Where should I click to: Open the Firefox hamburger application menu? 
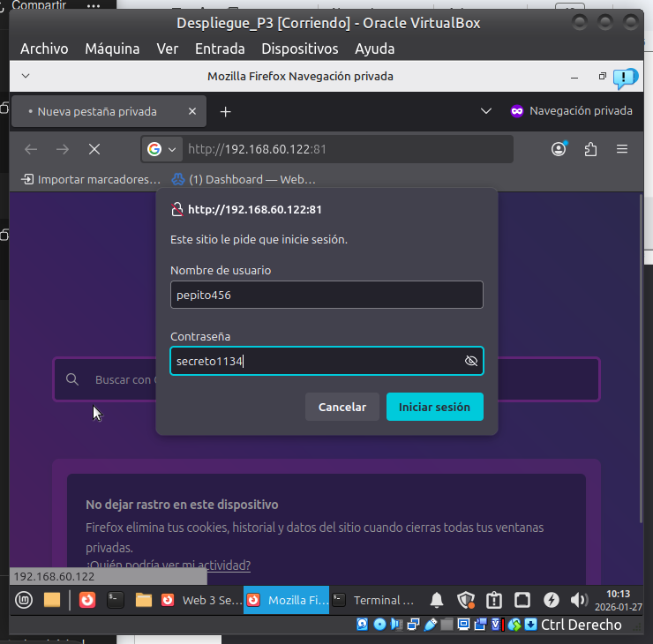[x=622, y=149]
